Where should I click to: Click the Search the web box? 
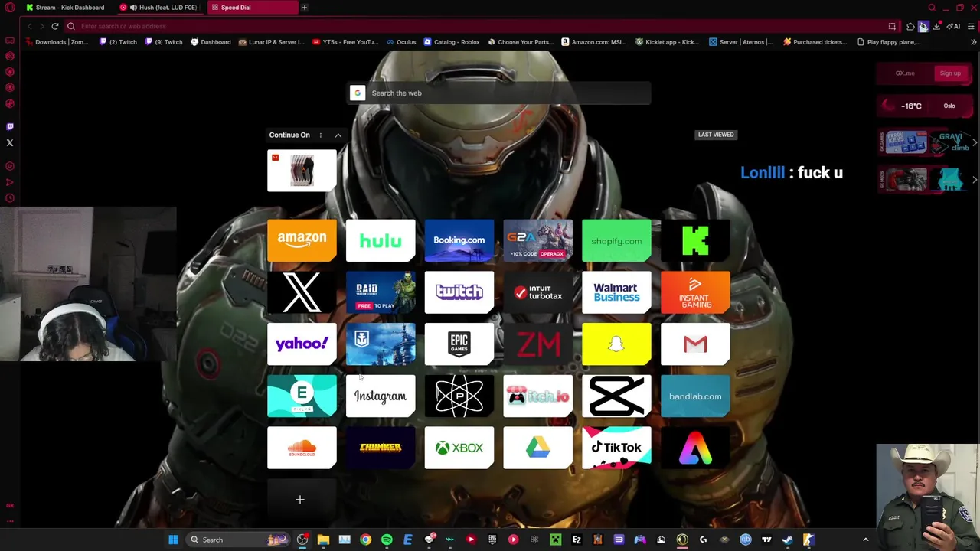pyautogui.click(x=499, y=93)
